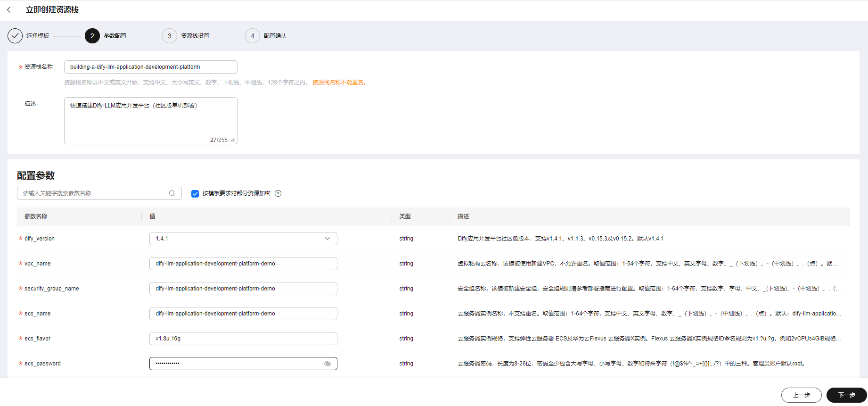Click the vpc_name value field

tap(243, 264)
